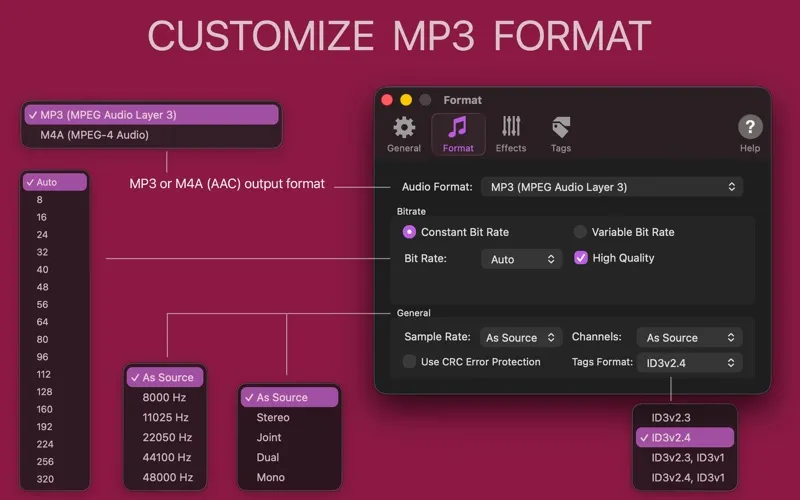The image size is (800, 500).
Task: Choose 44100 Hz sample rate
Action: tap(165, 457)
